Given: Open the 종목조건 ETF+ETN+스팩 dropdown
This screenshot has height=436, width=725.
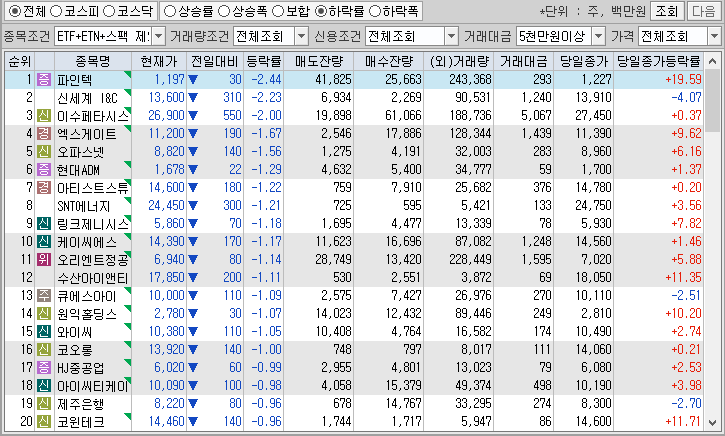Looking at the screenshot, I should click(x=158, y=36).
